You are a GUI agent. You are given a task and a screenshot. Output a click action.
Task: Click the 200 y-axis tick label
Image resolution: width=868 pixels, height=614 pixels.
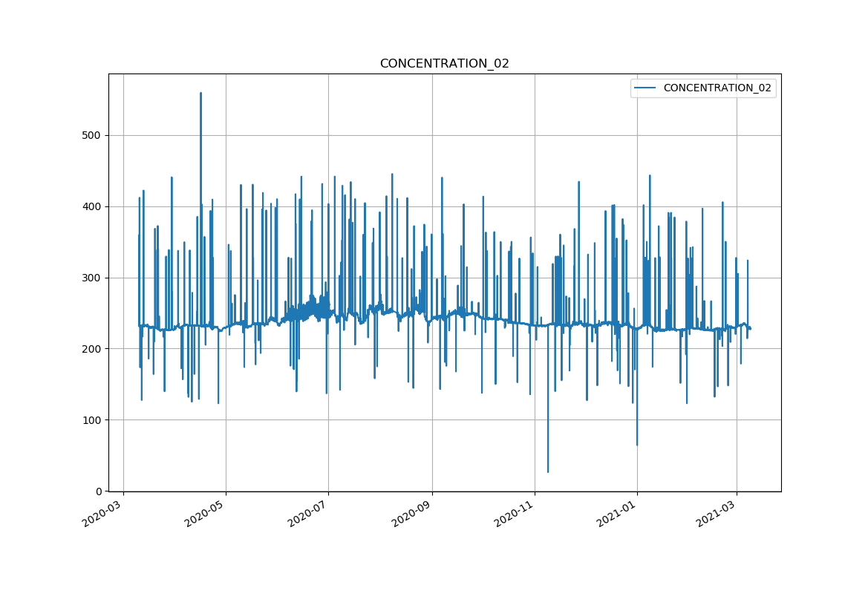point(93,349)
